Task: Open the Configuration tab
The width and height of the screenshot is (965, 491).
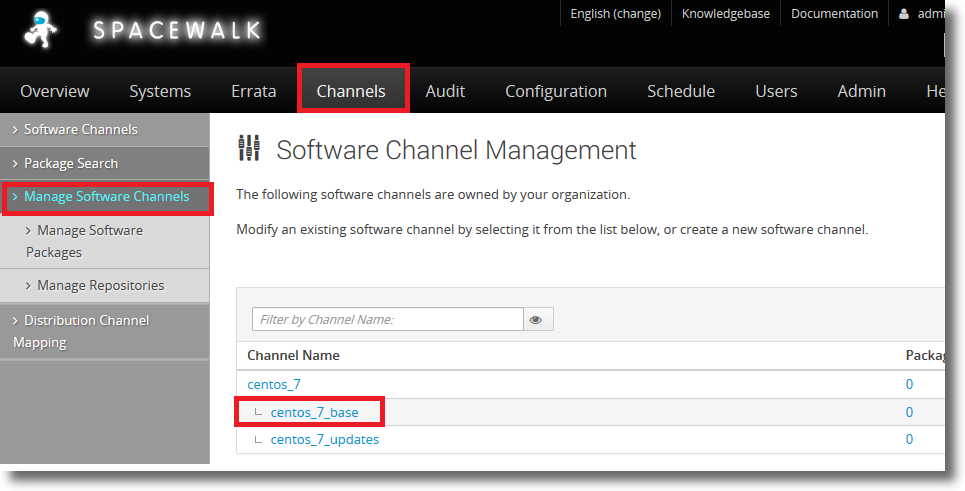Action: [x=556, y=91]
